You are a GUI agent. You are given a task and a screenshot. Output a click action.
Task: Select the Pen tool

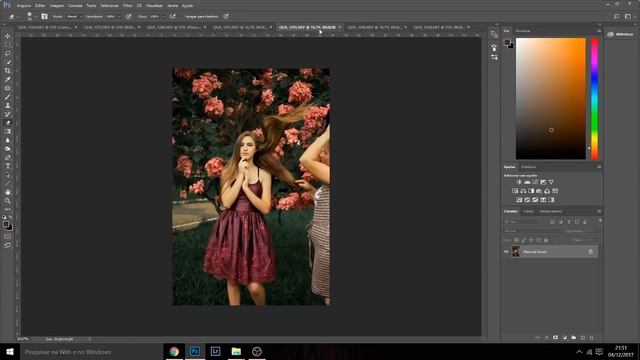point(8,158)
